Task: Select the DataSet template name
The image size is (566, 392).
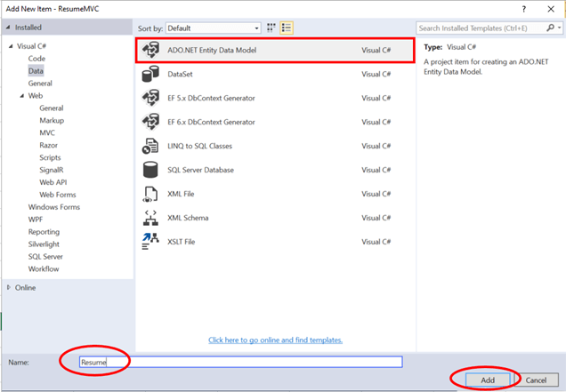Action: click(180, 74)
